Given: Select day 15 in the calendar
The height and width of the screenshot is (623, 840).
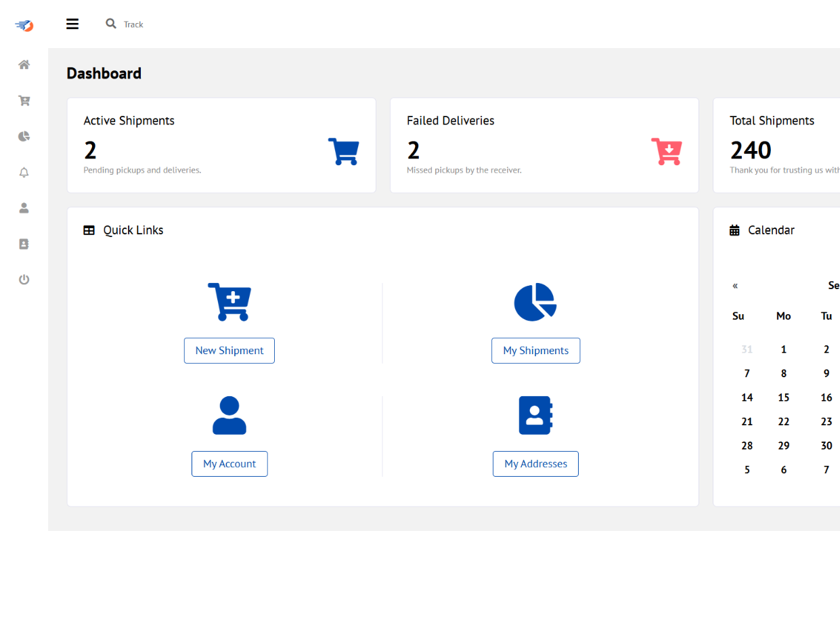Looking at the screenshot, I should 784,398.
